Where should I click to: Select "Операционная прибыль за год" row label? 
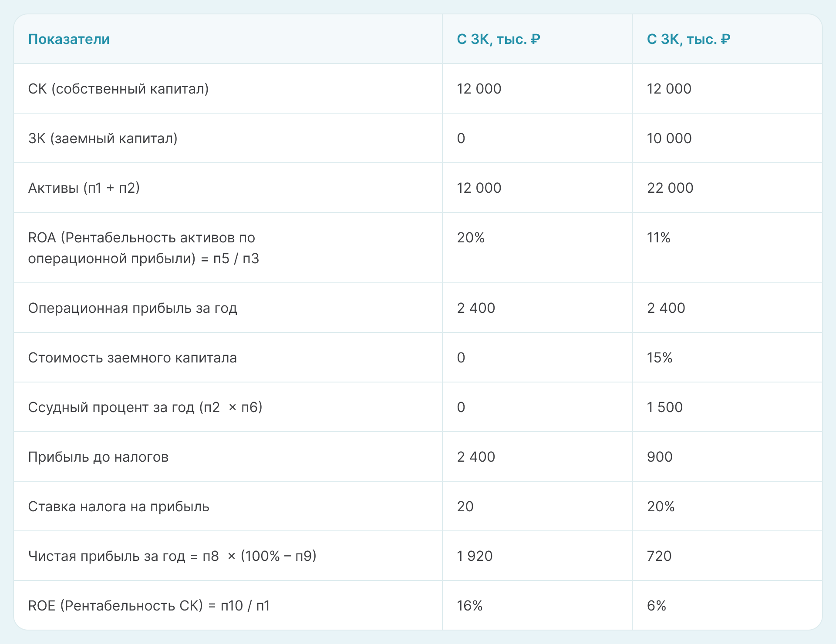(x=132, y=308)
